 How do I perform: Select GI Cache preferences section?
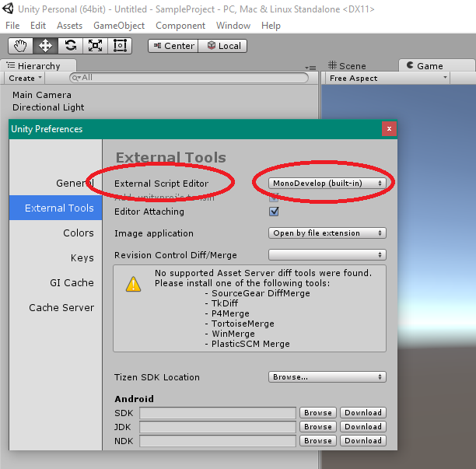click(x=55, y=282)
